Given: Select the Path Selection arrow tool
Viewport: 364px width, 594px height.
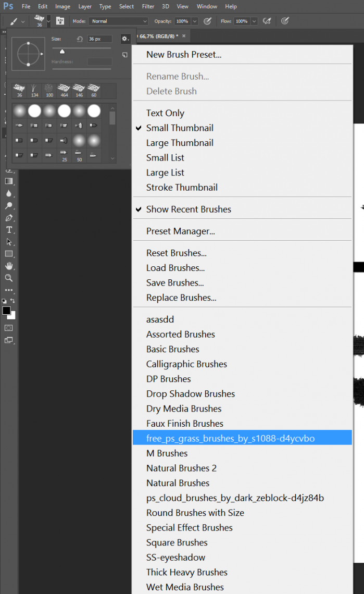Looking at the screenshot, I should (x=9, y=242).
